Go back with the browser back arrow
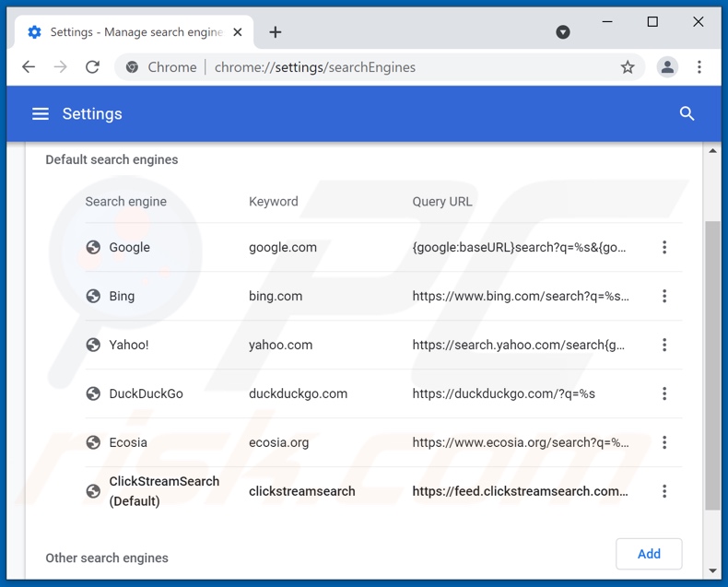This screenshot has height=587, width=728. tap(29, 67)
